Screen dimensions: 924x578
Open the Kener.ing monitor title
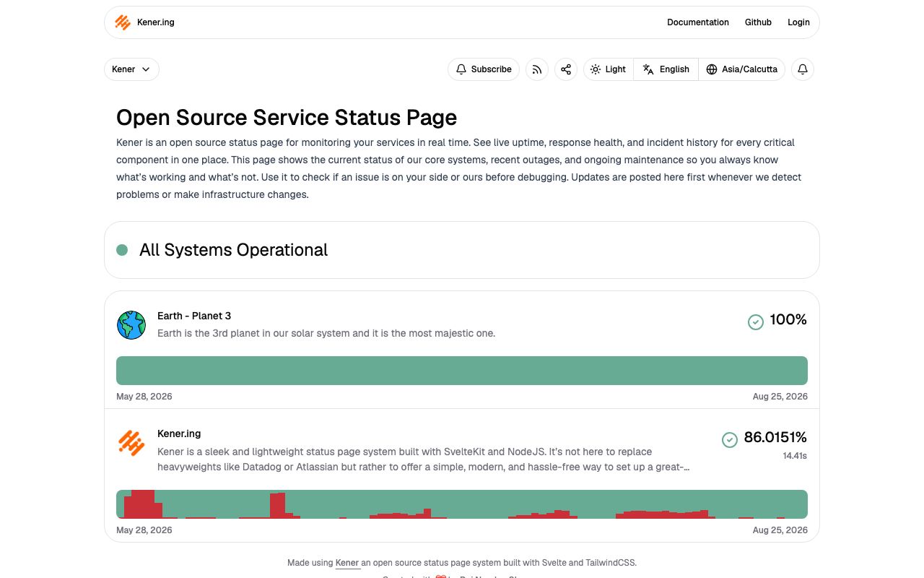(179, 433)
